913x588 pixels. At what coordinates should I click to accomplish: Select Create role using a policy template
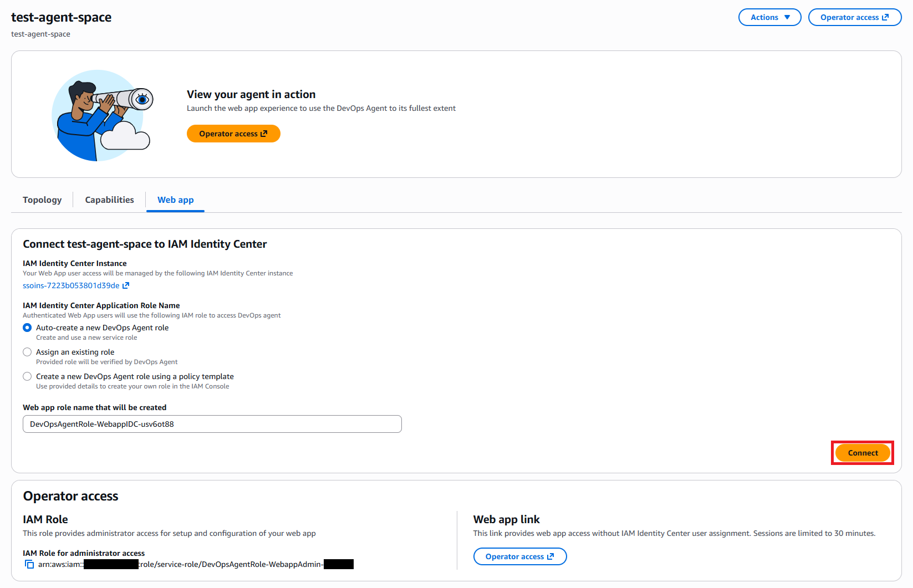click(x=27, y=376)
